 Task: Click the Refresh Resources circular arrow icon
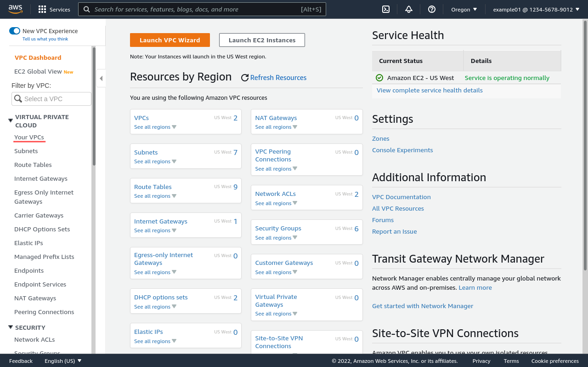pos(245,78)
